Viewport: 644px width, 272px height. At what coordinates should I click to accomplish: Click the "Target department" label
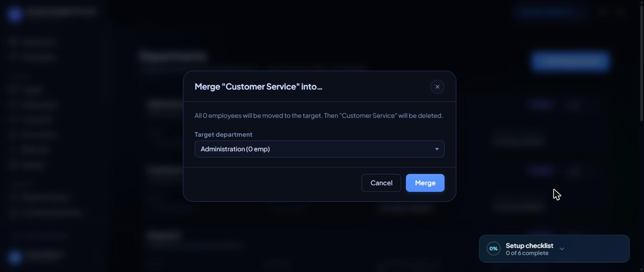pyautogui.click(x=223, y=134)
